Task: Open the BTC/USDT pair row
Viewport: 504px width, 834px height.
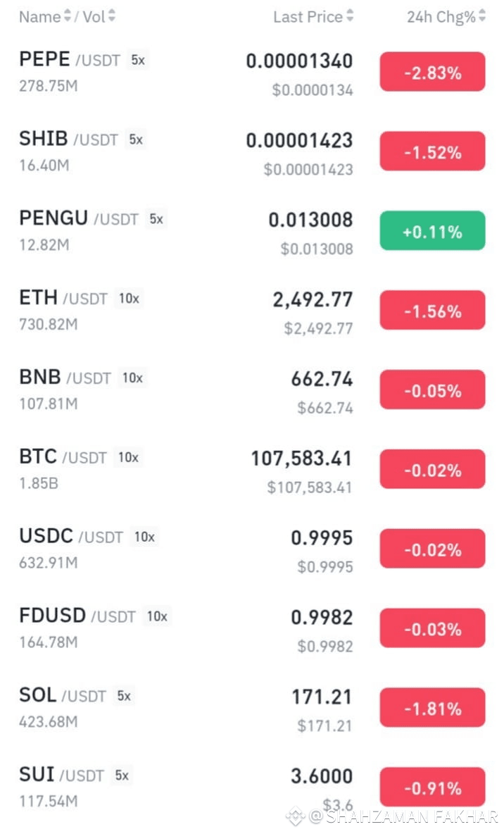Action: coord(252,470)
